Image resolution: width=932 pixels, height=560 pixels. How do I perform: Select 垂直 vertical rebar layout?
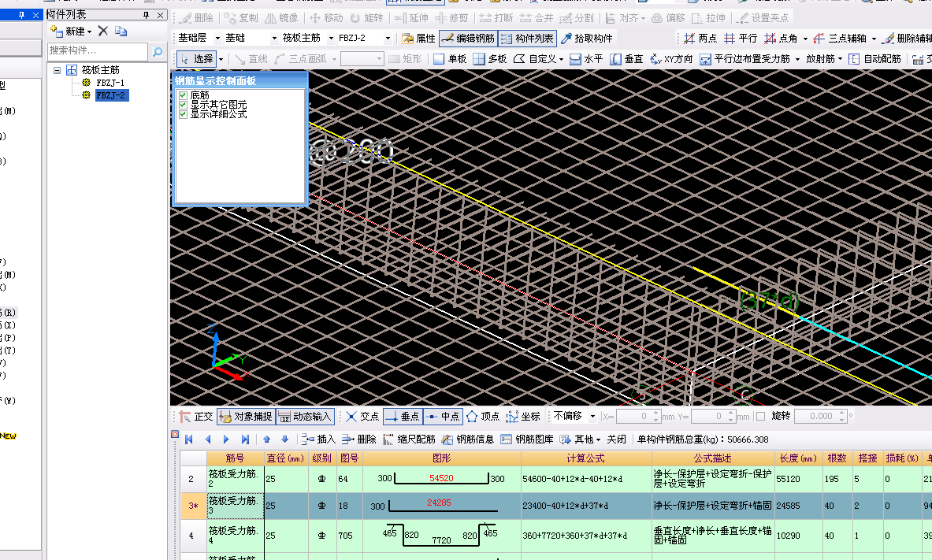(x=626, y=59)
